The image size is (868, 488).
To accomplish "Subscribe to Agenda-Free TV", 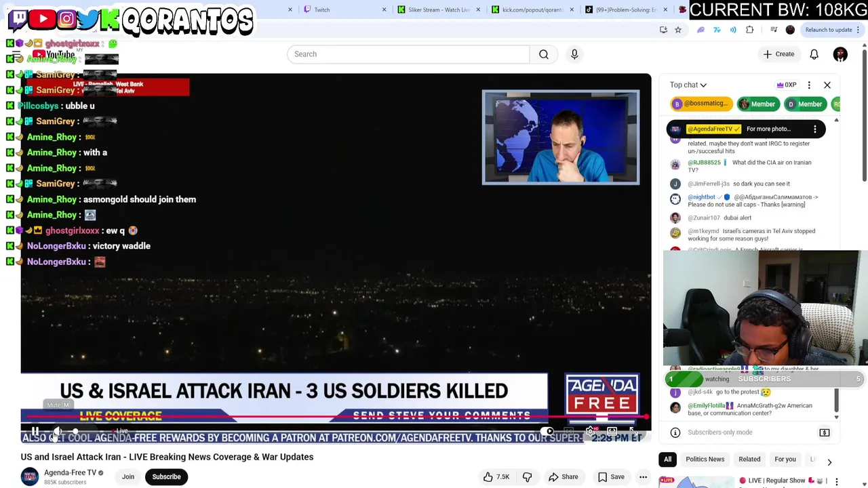I will click(166, 476).
